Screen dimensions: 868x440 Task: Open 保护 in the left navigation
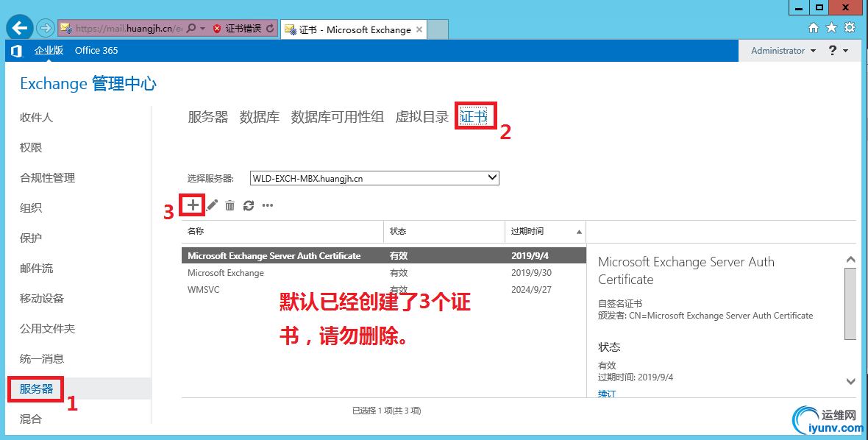[31, 238]
